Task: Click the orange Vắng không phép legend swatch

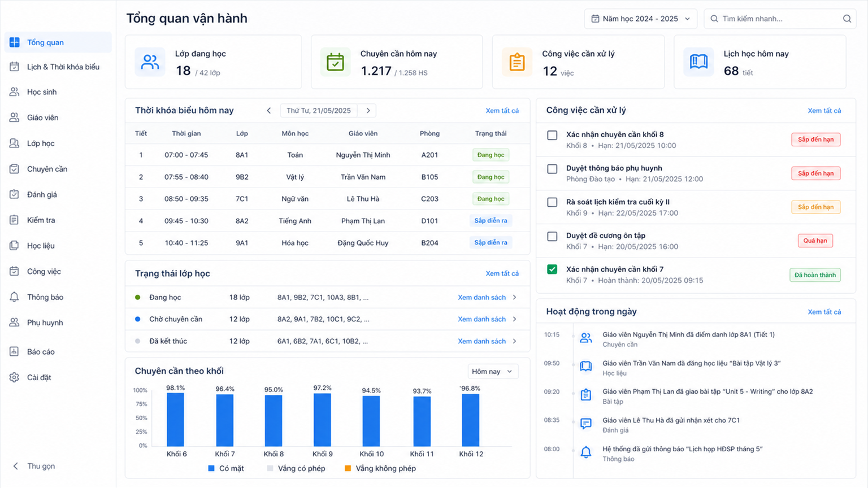Action: [x=348, y=468]
